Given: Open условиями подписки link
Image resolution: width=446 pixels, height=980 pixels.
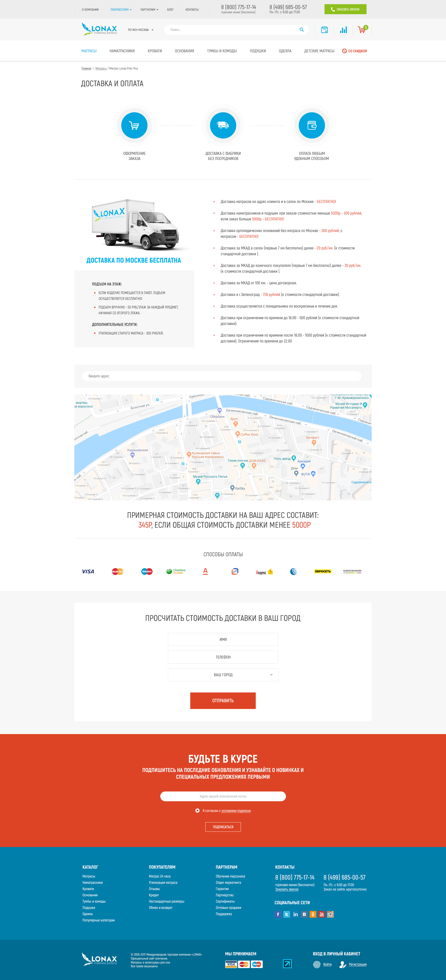Looking at the screenshot, I should click(x=236, y=811).
